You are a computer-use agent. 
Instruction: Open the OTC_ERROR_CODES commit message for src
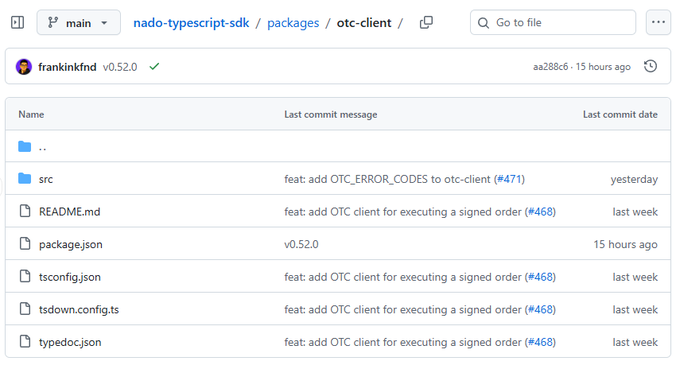389,179
